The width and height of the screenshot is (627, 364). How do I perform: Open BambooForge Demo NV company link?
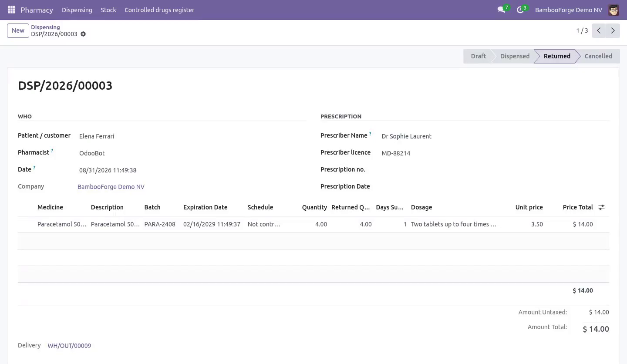click(x=111, y=187)
